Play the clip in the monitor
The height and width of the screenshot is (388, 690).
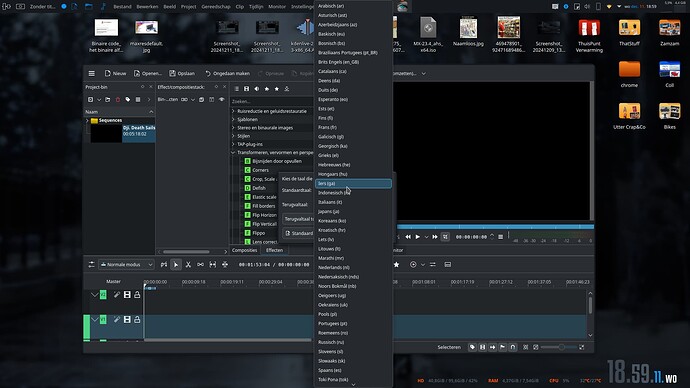pos(418,237)
